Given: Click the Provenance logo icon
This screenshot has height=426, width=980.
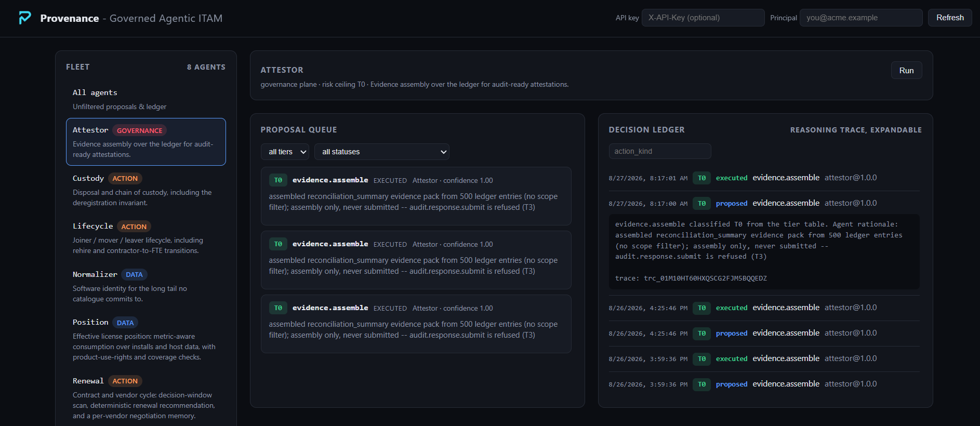Looking at the screenshot, I should [x=25, y=18].
